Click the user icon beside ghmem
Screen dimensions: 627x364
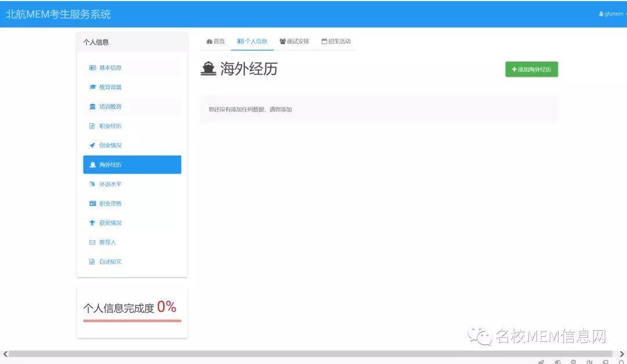coord(601,13)
